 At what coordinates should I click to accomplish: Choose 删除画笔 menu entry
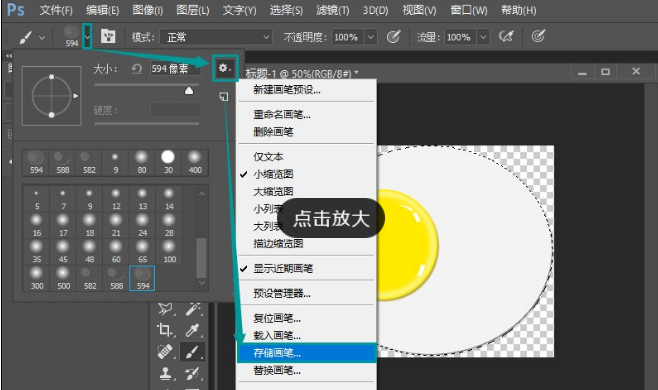(x=273, y=132)
